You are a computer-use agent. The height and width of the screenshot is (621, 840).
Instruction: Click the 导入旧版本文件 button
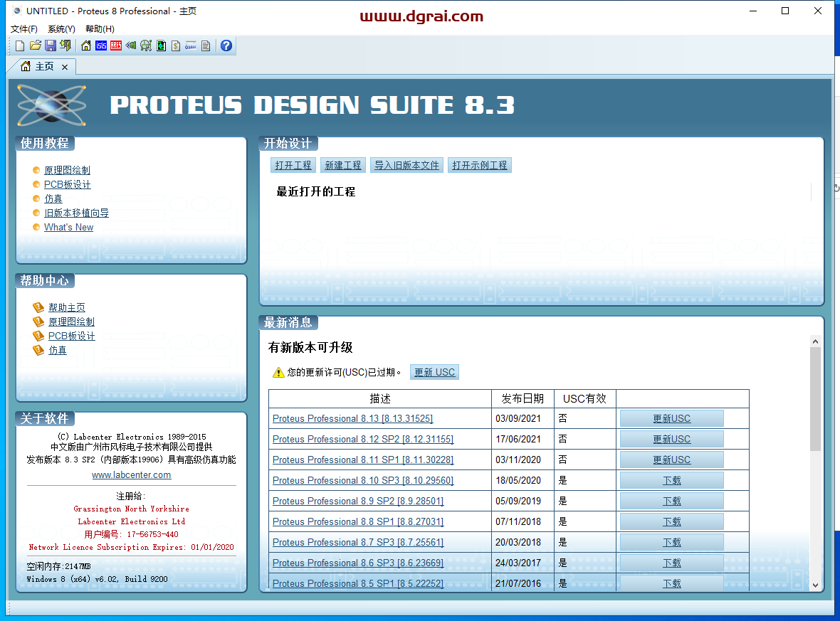coord(406,165)
